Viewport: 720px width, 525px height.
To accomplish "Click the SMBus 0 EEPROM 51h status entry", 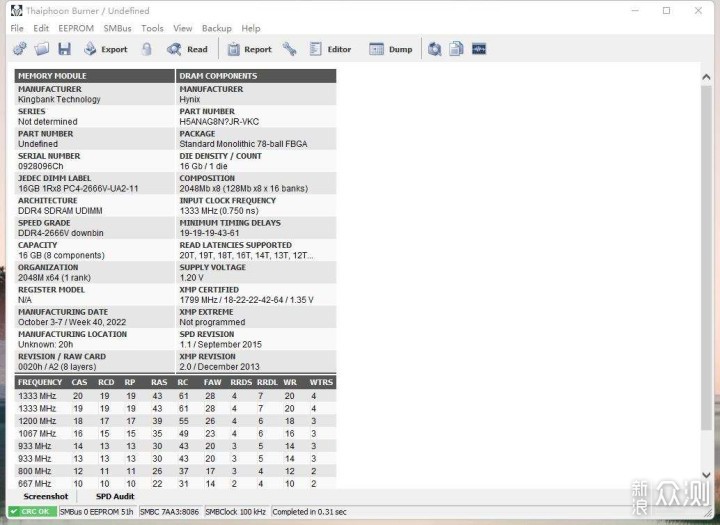I will [97, 512].
